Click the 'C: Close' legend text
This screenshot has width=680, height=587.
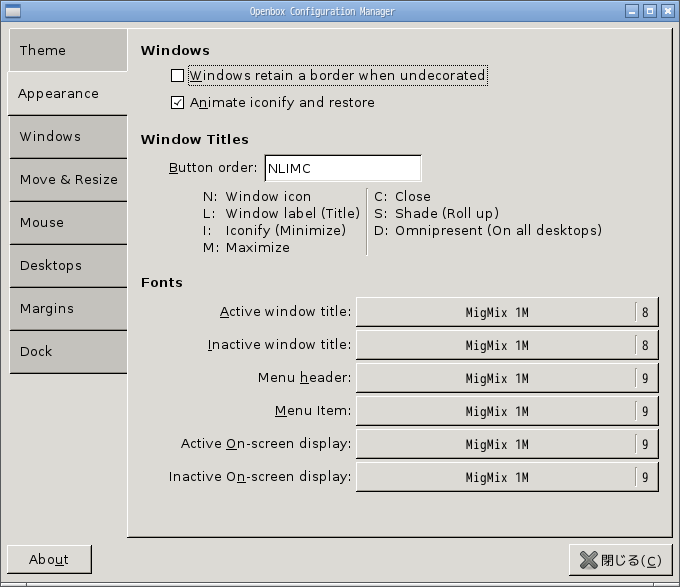click(402, 196)
